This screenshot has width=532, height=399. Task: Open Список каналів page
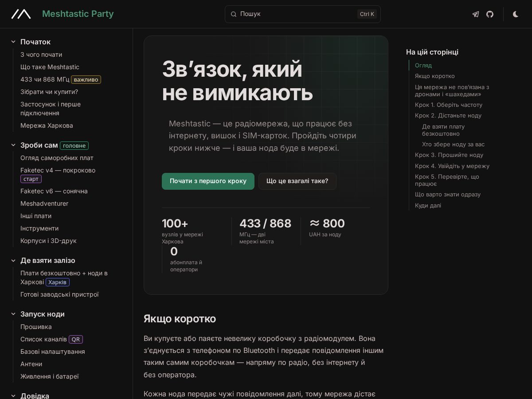[43, 339]
